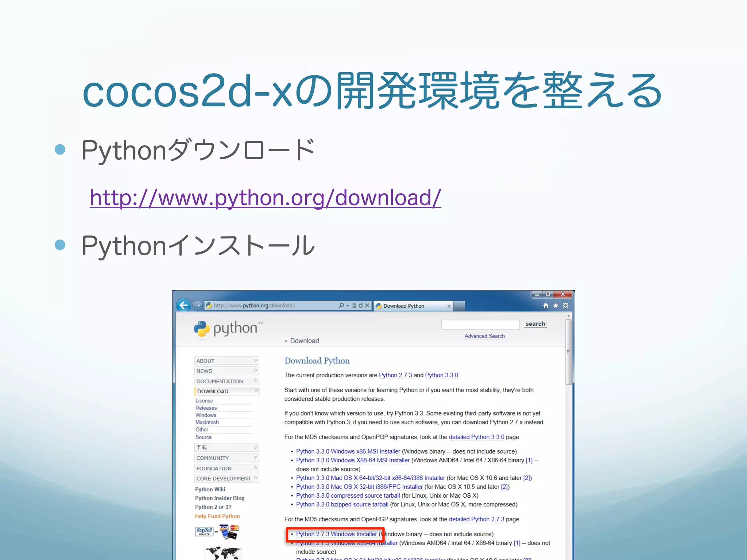Expand the chevron beside FOUNDATION
Screen dimensions: 747x560
tap(255, 468)
